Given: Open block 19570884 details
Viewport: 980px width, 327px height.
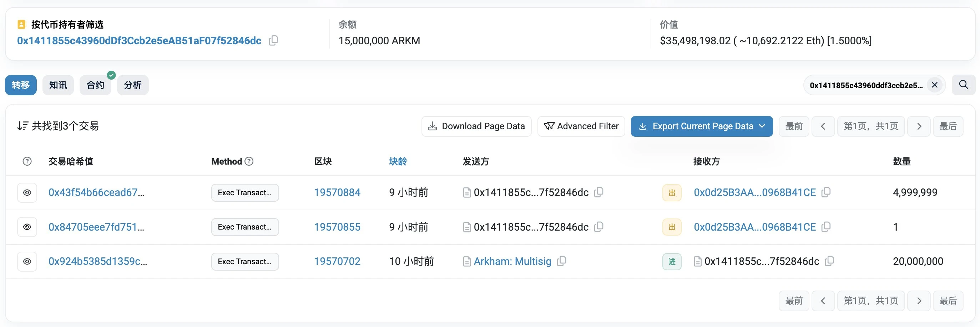Looking at the screenshot, I should point(337,192).
